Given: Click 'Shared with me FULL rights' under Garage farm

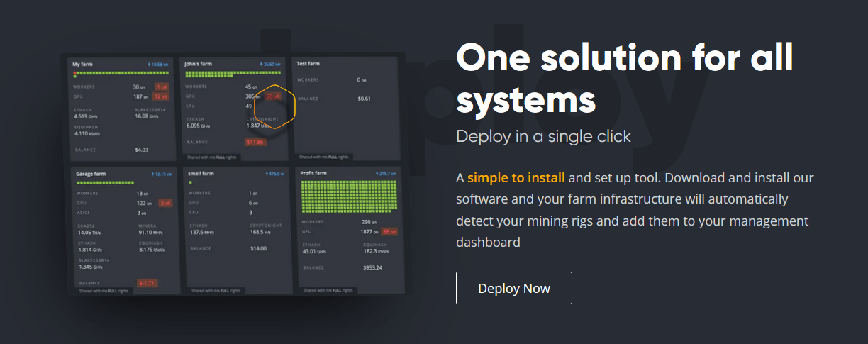Looking at the screenshot, I should tap(104, 291).
